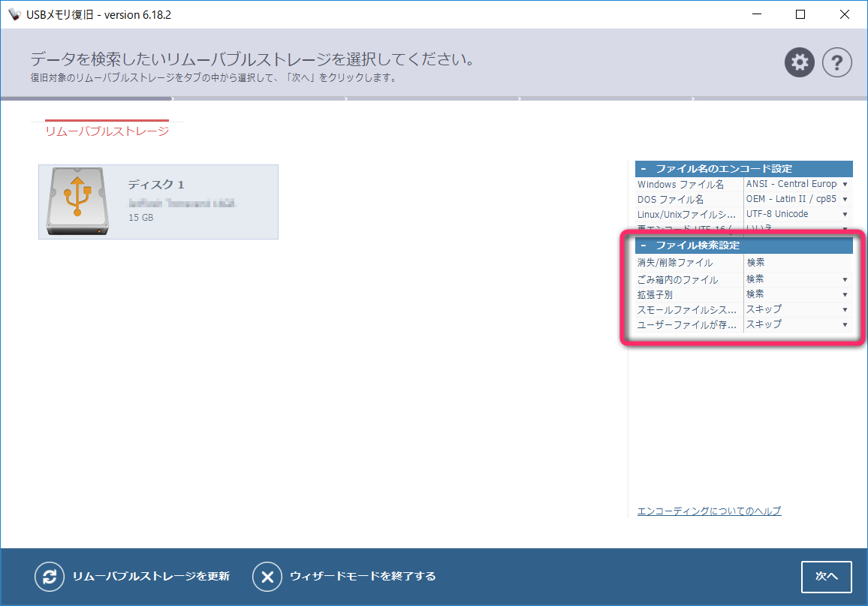Click the Windows ファイル名 label

[x=680, y=184]
